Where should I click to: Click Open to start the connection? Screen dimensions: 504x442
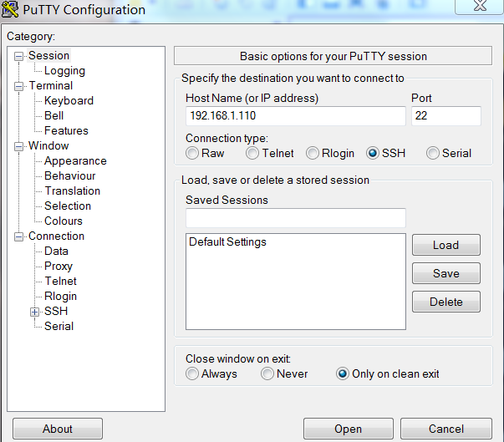[348, 429]
